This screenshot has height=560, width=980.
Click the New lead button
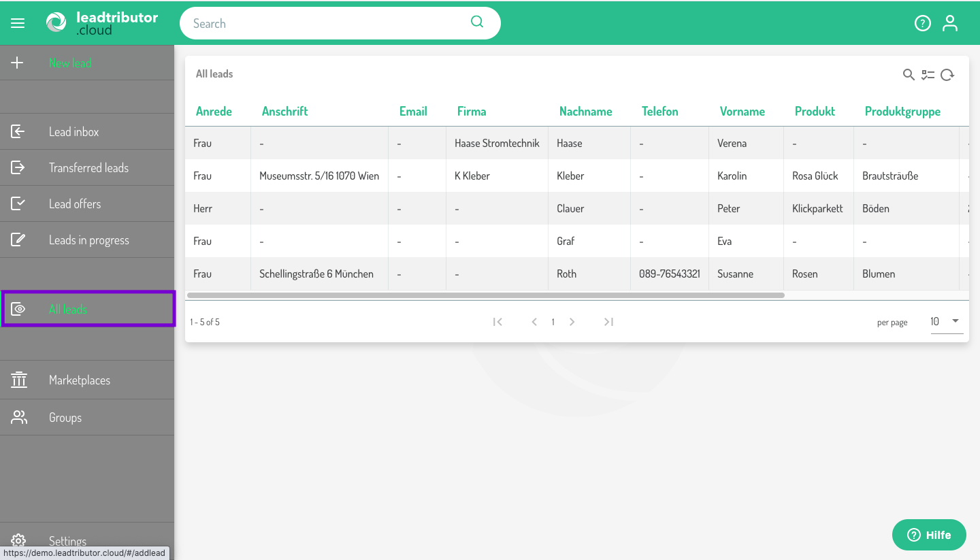[69, 63]
